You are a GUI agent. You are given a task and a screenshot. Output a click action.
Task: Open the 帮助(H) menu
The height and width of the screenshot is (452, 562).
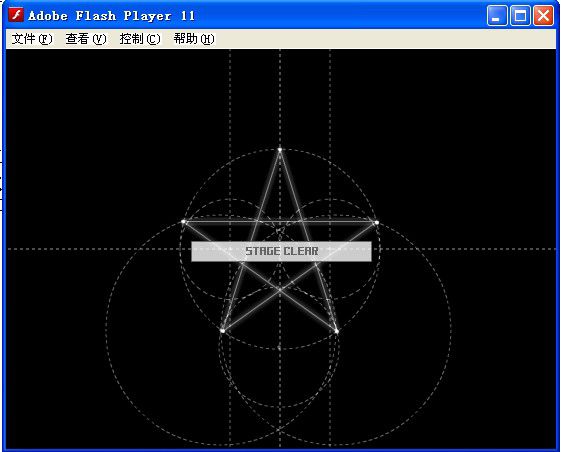click(194, 39)
